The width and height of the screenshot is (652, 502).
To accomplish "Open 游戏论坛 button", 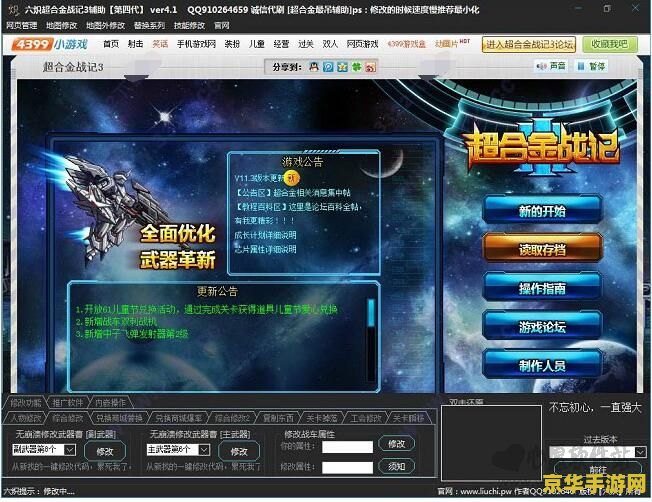I will click(x=542, y=327).
